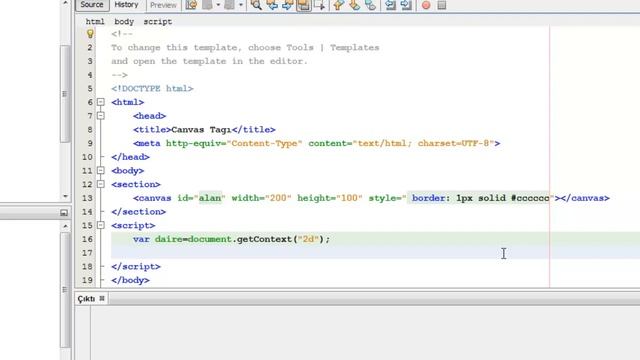Go back in editor navigation history

(208, 5)
